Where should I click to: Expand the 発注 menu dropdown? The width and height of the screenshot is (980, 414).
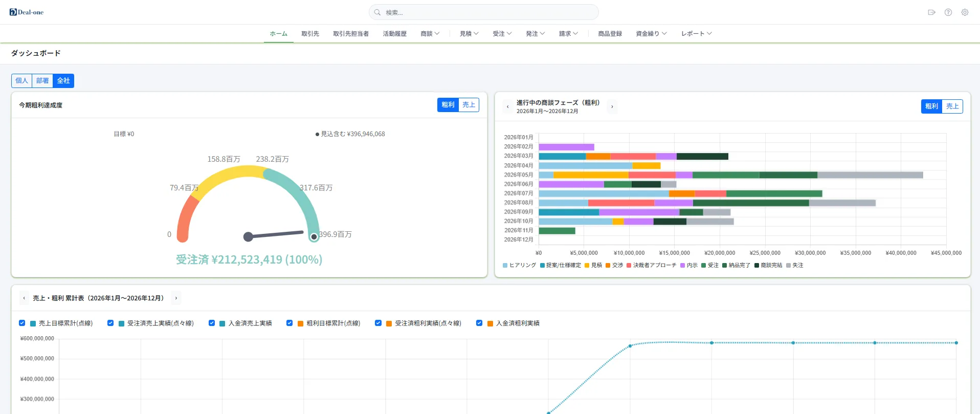(536, 34)
